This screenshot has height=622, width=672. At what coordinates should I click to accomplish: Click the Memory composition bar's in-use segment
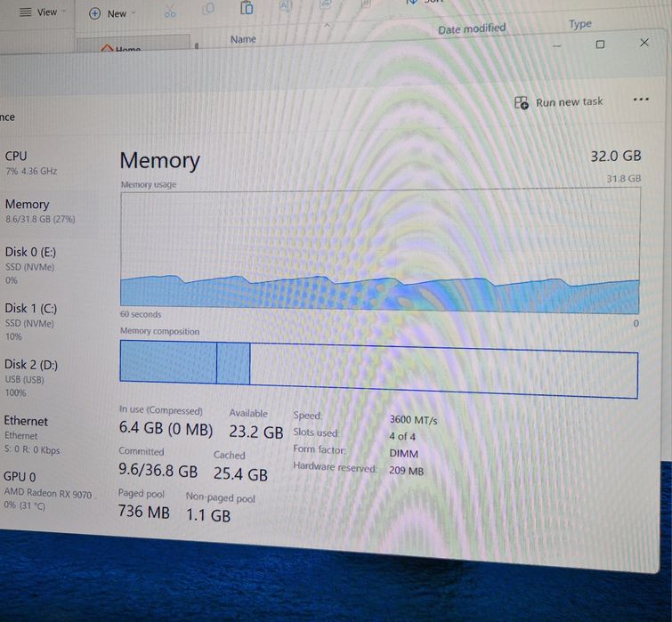pyautogui.click(x=168, y=361)
